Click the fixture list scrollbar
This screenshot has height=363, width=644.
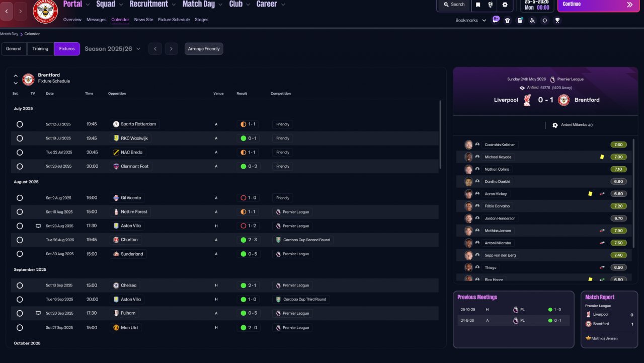[x=440, y=134]
